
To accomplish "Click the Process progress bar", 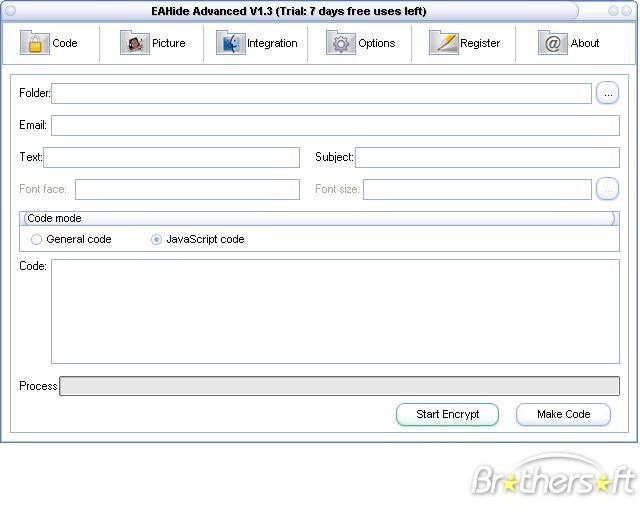I will click(339, 386).
